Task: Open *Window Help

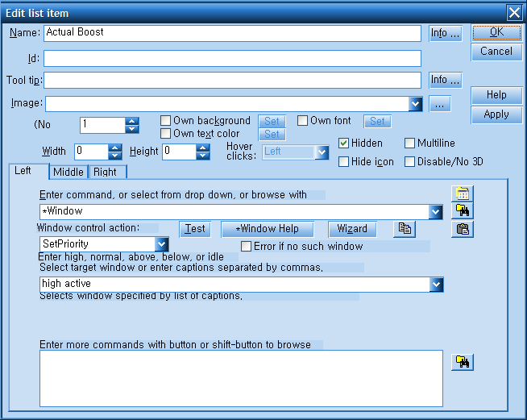Action: [x=268, y=229]
